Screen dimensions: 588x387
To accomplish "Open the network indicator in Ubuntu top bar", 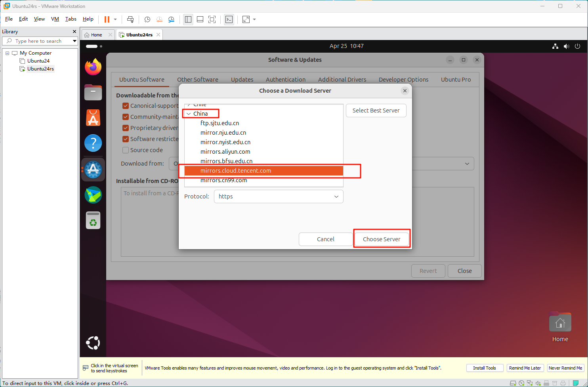I will (556, 46).
